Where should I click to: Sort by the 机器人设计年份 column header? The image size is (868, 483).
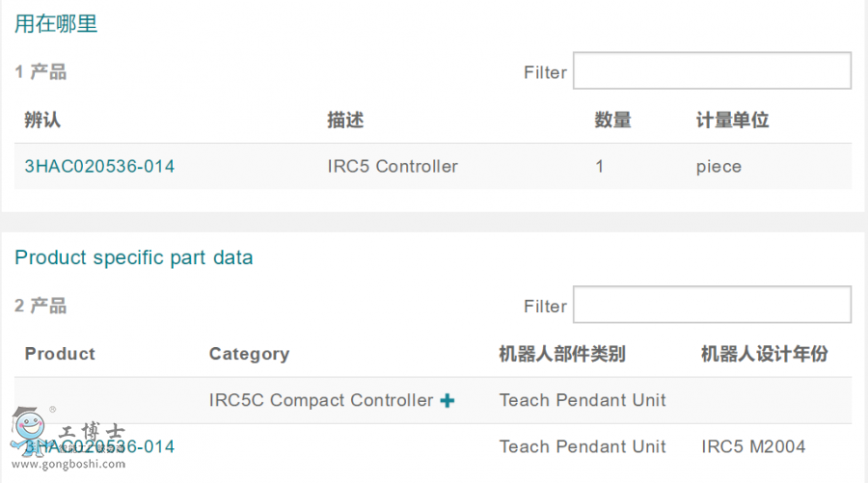[x=764, y=354]
